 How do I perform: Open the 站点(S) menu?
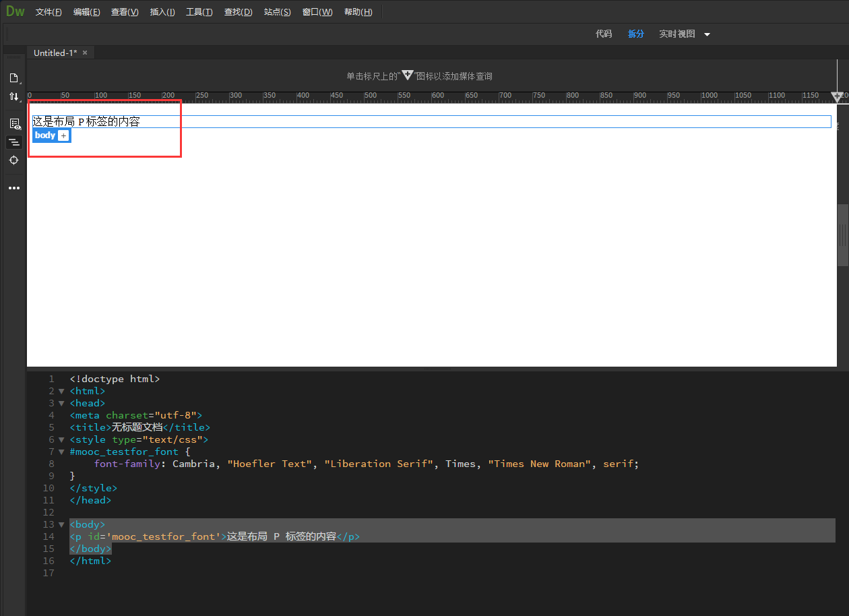click(278, 12)
